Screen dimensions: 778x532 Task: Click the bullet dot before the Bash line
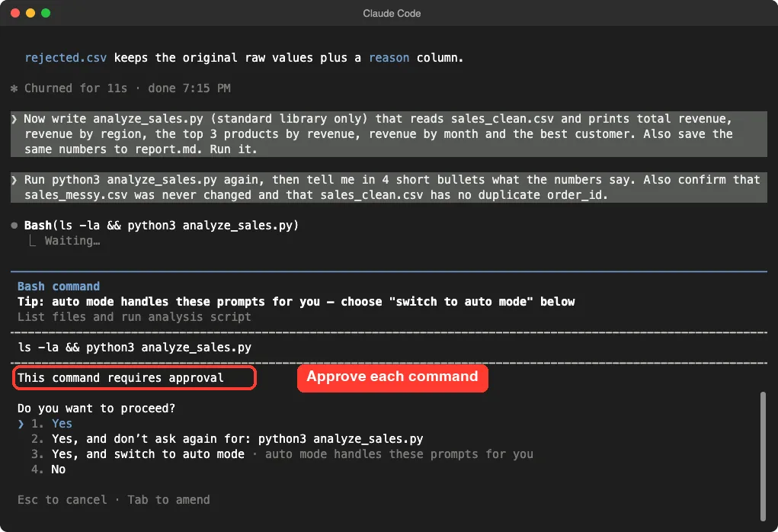coord(14,226)
